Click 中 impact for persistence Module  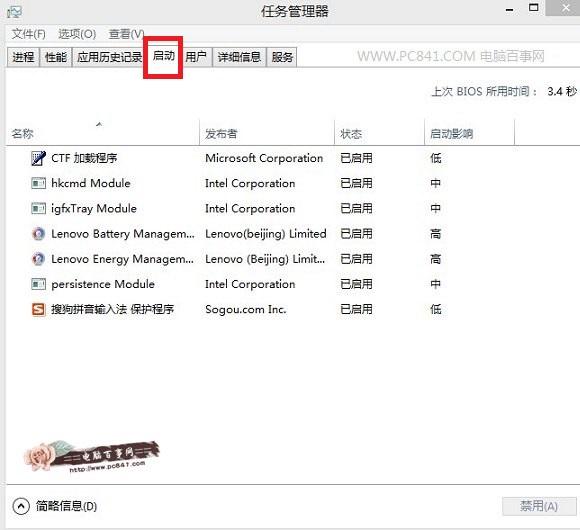(436, 284)
